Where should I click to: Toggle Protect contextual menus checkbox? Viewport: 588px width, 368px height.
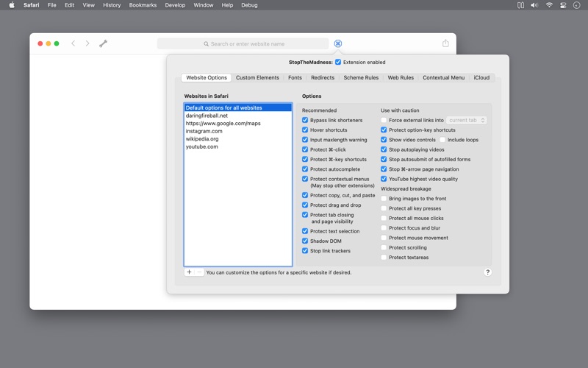[305, 179]
